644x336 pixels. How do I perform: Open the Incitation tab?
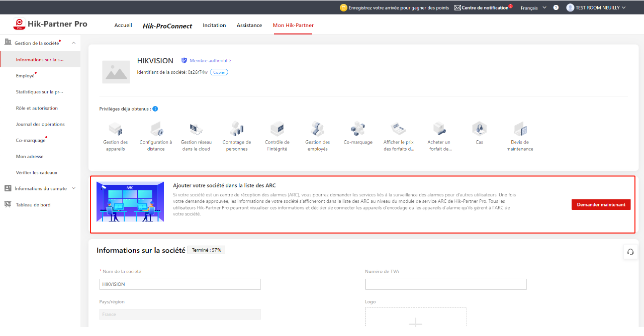(214, 25)
